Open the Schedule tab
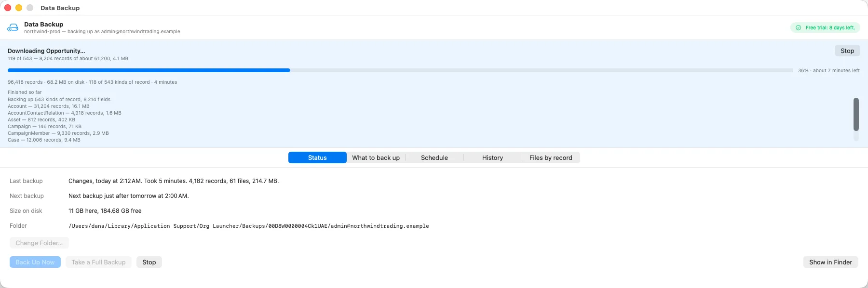868x288 pixels. pyautogui.click(x=434, y=157)
